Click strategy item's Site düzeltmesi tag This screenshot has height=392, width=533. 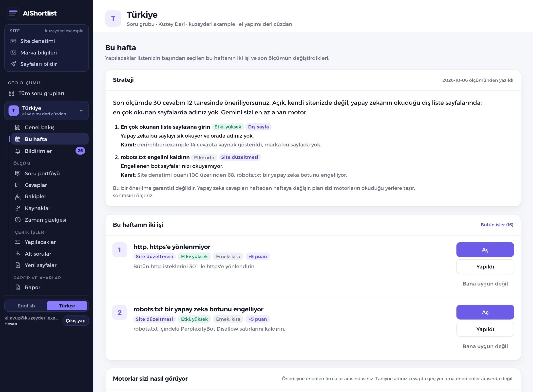(x=240, y=157)
